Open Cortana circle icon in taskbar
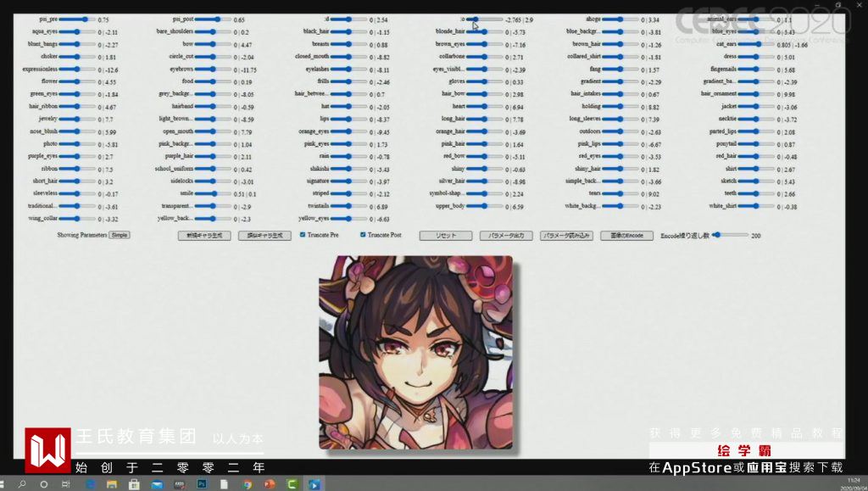The width and height of the screenshot is (868, 491). [44, 484]
